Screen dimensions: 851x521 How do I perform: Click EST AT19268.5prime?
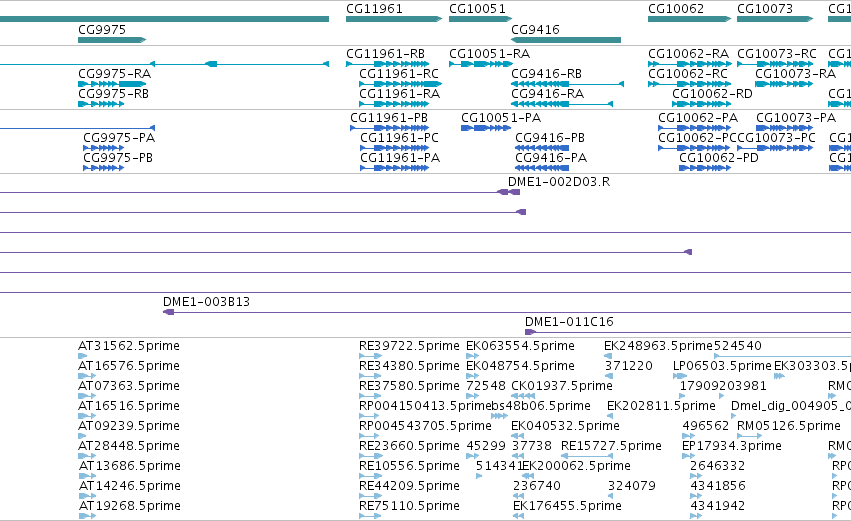(87, 517)
